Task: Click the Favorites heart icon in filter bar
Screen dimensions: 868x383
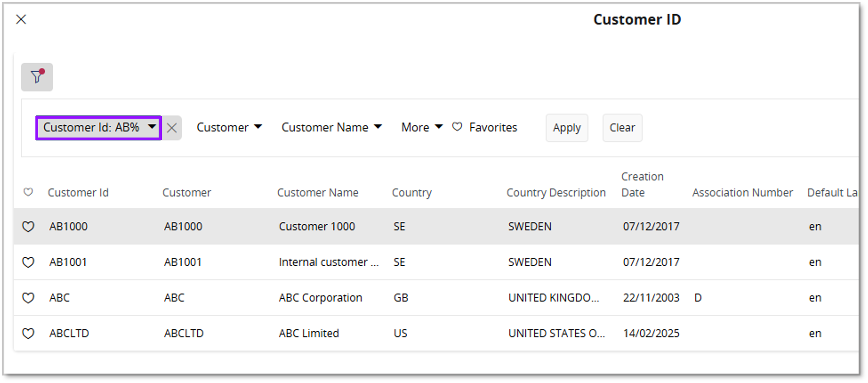Action: (x=457, y=127)
